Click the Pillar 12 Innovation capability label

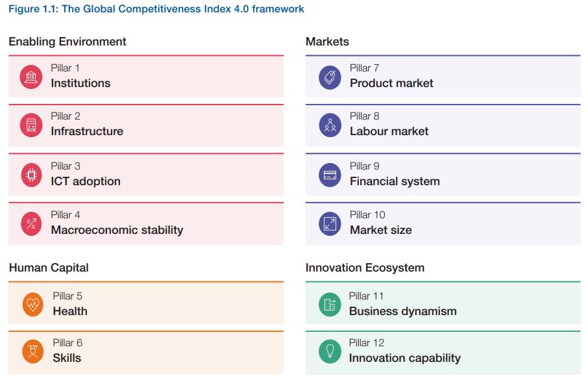tap(405, 351)
